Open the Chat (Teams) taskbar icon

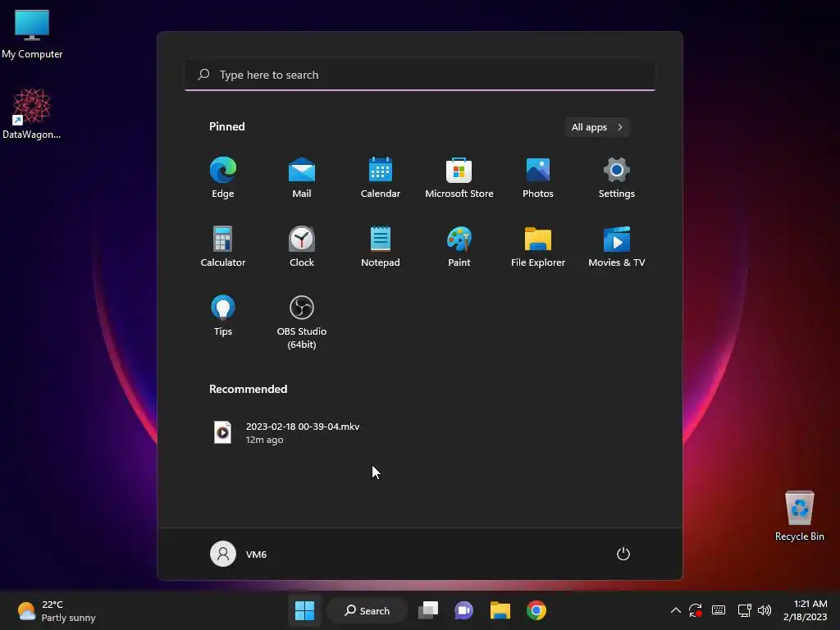pos(464,610)
